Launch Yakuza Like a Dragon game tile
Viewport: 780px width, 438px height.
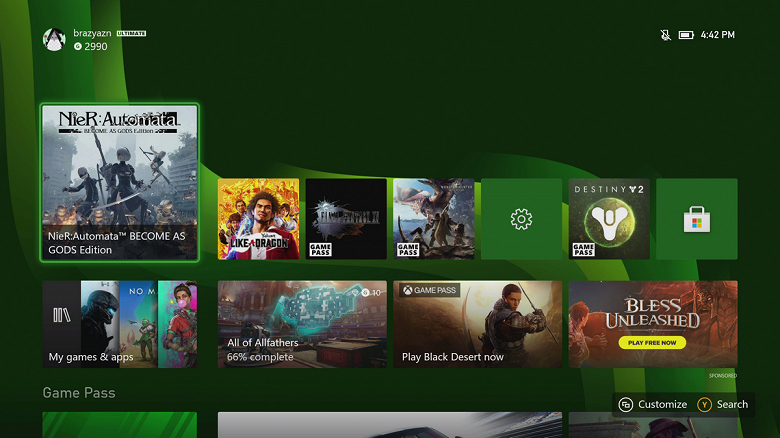click(258, 219)
